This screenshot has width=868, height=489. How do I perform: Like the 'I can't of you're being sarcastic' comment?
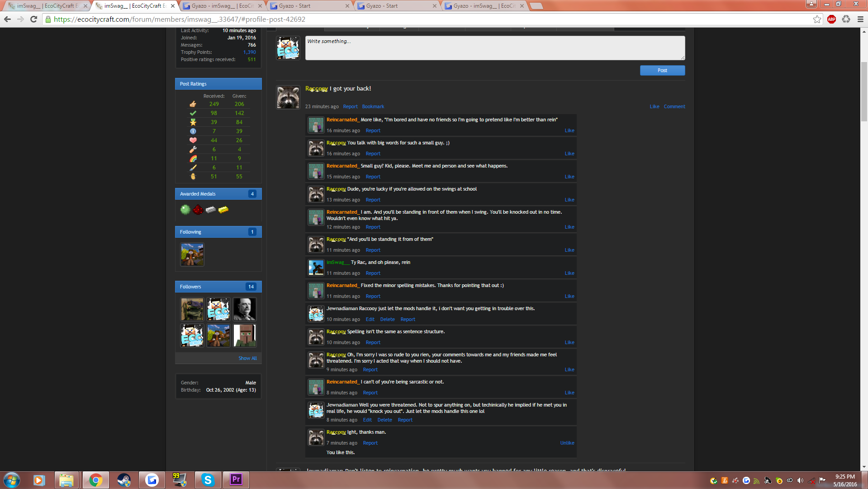pyautogui.click(x=569, y=393)
